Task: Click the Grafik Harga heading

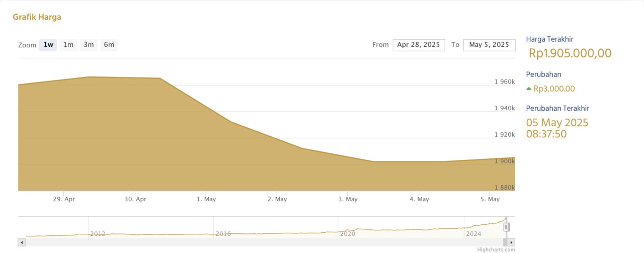Action: pyautogui.click(x=37, y=17)
